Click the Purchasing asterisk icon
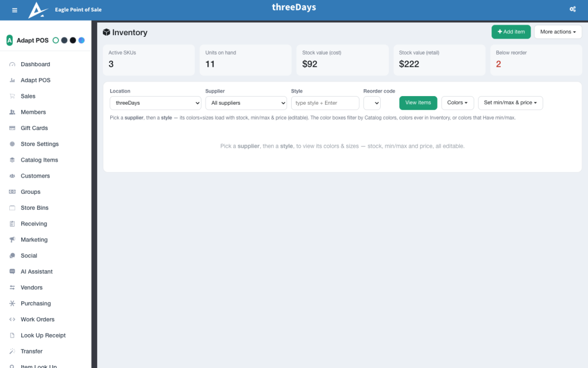 click(x=12, y=304)
